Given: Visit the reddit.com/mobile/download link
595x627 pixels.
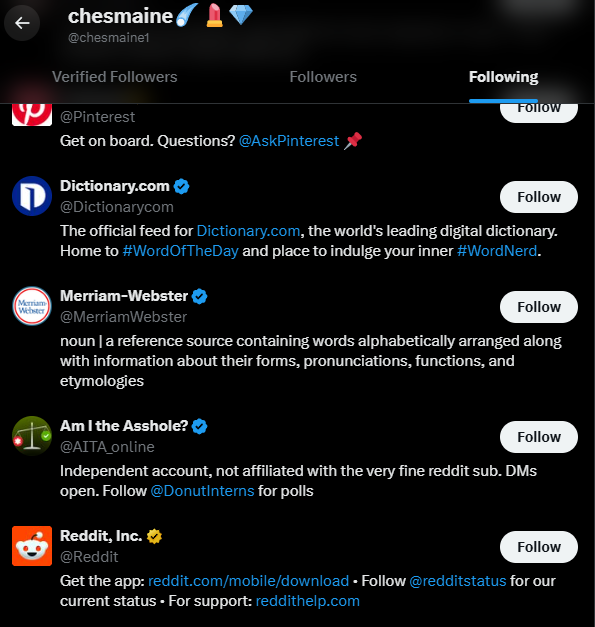Looking at the screenshot, I should pyautogui.click(x=248, y=581).
